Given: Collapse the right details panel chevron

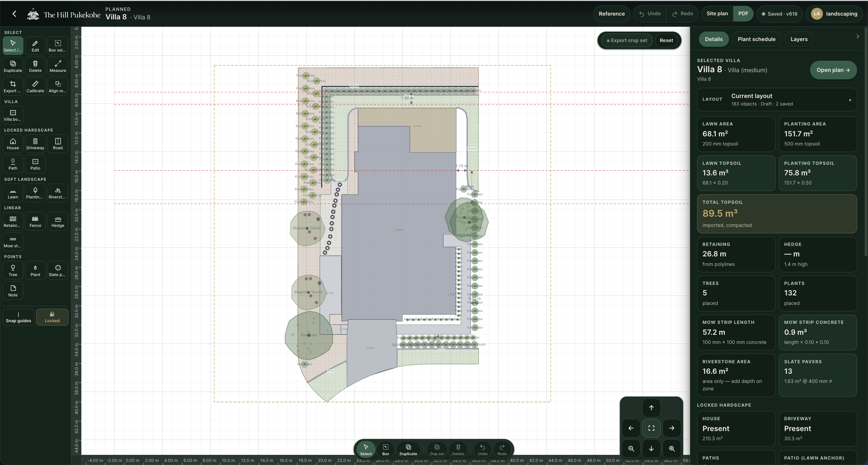Looking at the screenshot, I should 857,37.
